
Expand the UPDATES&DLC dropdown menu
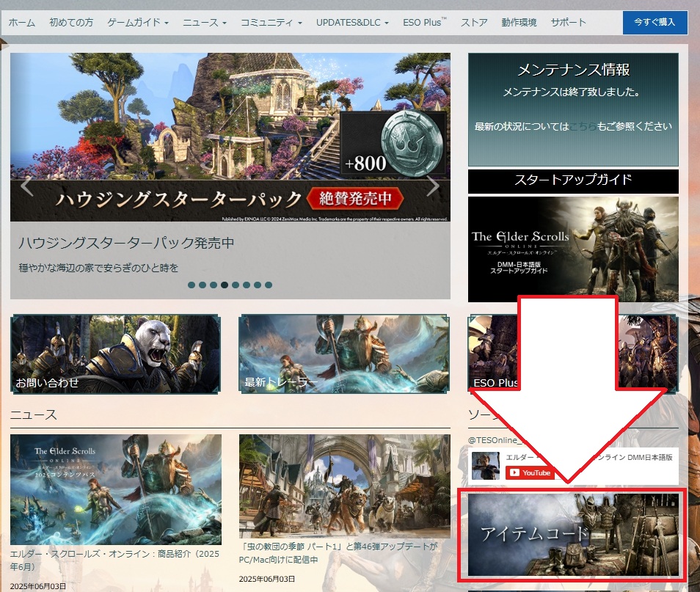coord(352,22)
